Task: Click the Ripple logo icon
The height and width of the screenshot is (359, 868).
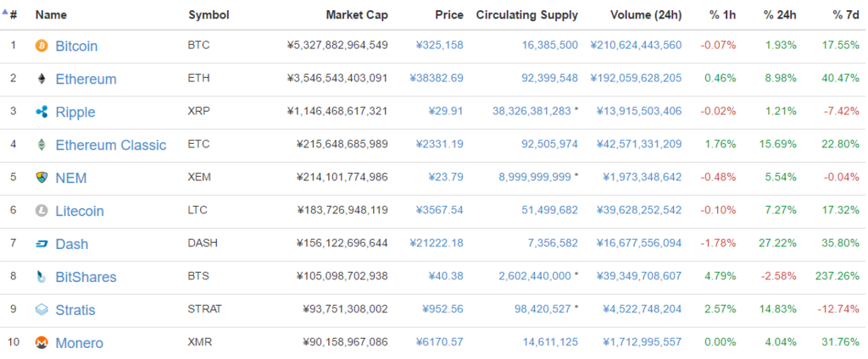Action: [42, 112]
